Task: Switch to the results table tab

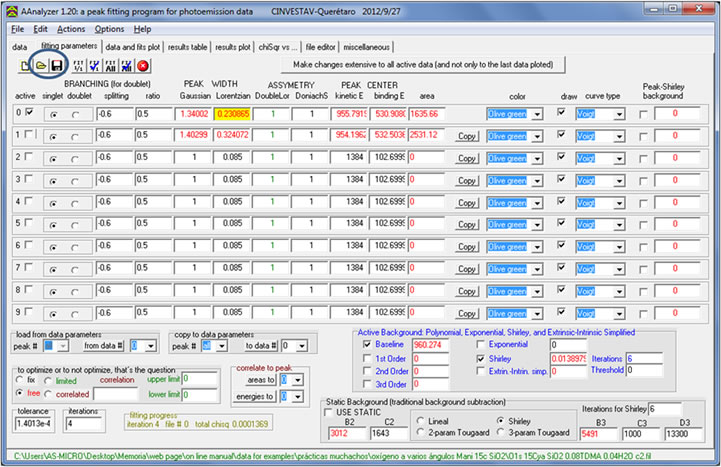Action: pyautogui.click(x=186, y=46)
